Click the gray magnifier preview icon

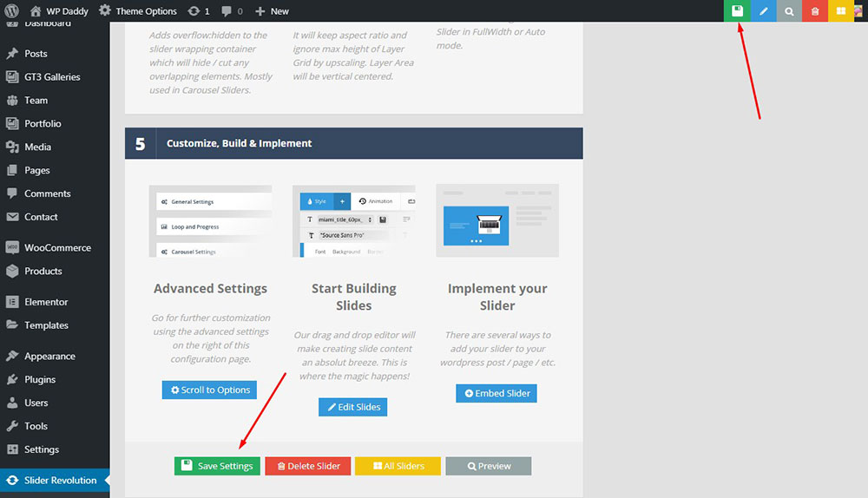coord(789,11)
